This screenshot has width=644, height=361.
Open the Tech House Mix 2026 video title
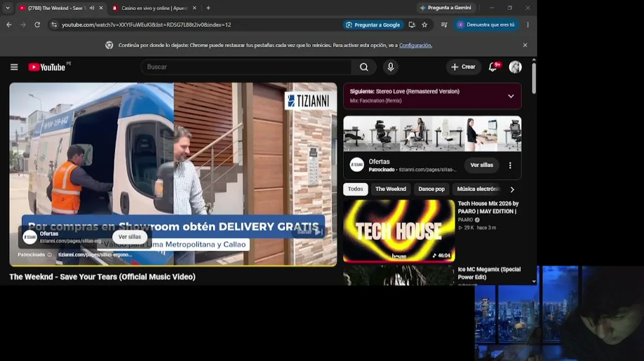click(x=488, y=208)
